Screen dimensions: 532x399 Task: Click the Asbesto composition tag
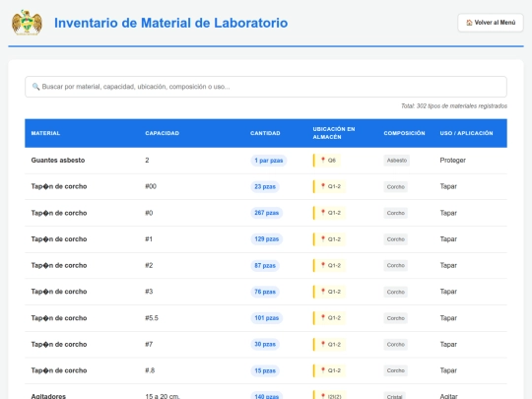click(x=397, y=161)
